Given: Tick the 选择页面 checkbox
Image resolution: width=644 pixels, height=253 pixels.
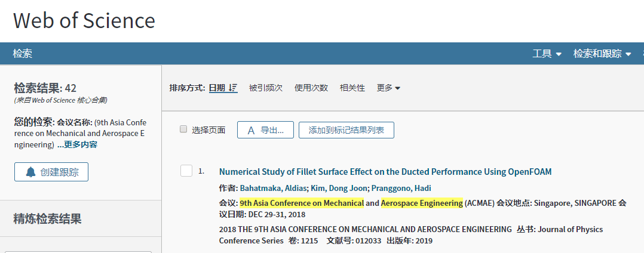Looking at the screenshot, I should pos(183,129).
